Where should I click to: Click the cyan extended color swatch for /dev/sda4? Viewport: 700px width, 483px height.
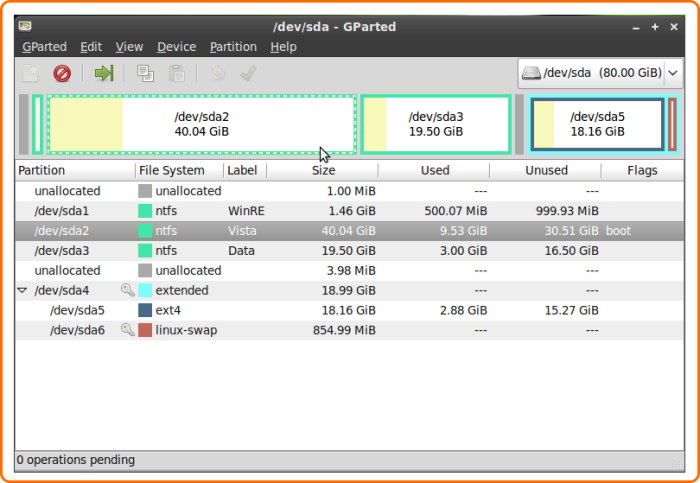click(145, 290)
